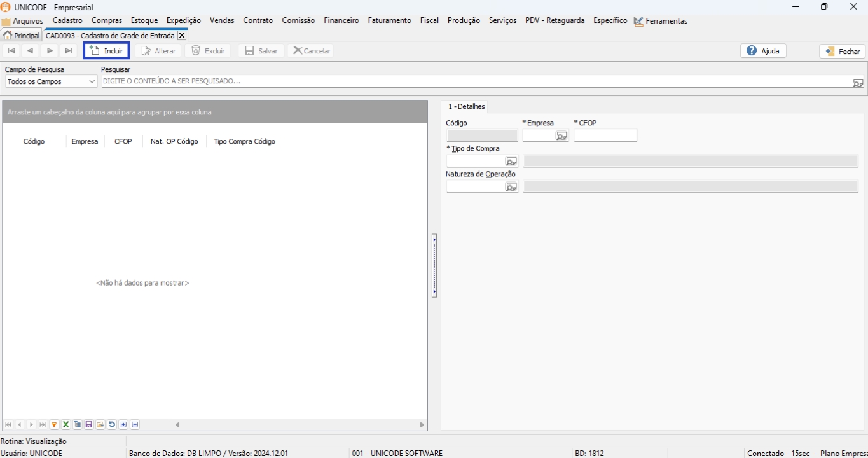Click the expand all groups icon
Viewport: 868px width, 458px height.
pyautogui.click(x=123, y=425)
